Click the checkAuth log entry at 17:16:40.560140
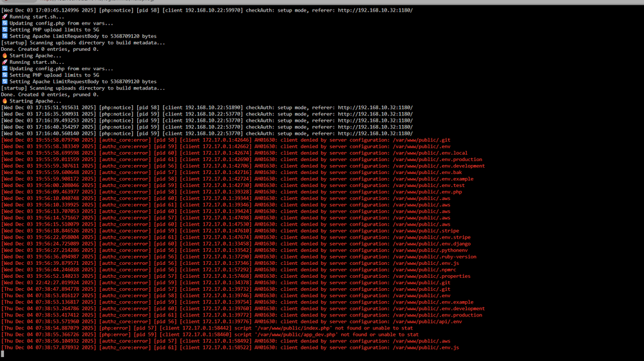This screenshot has height=361, width=644. click(207, 133)
